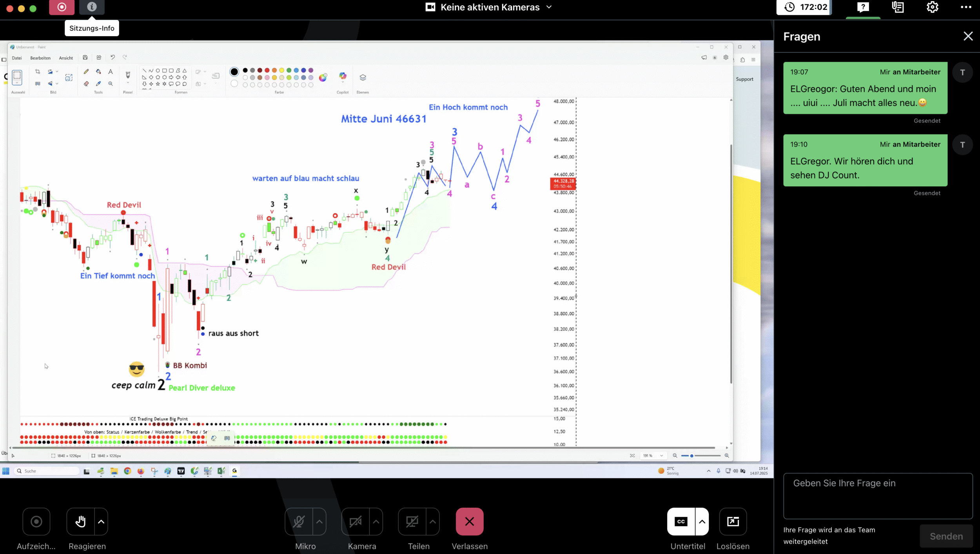Open the 191% zoom level dropdown
Screen dimensions: 980x554
(x=661, y=456)
